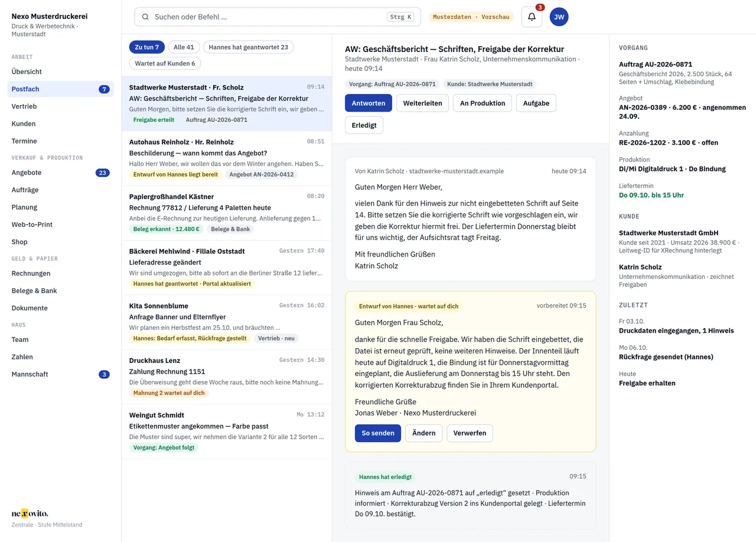
Task: Click the 'Angebot AN-2026-0412' tag
Action: point(261,174)
